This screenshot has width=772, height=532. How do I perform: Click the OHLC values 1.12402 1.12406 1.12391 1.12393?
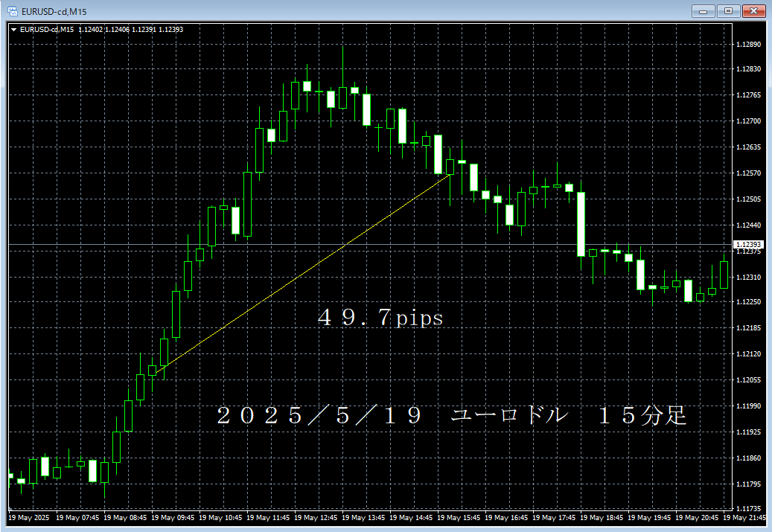point(131,30)
